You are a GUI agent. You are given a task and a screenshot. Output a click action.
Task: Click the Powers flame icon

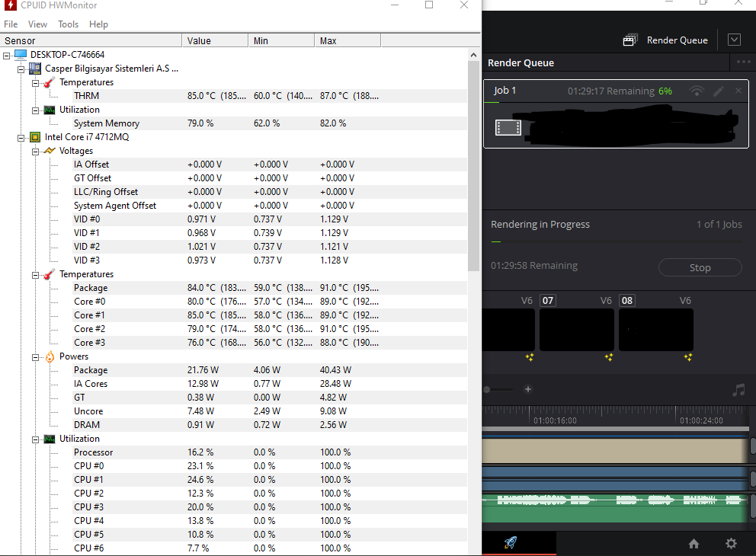point(50,356)
